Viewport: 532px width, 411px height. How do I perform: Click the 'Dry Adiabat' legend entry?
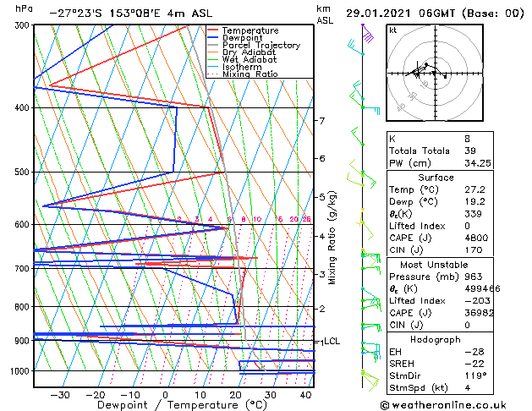249,52
